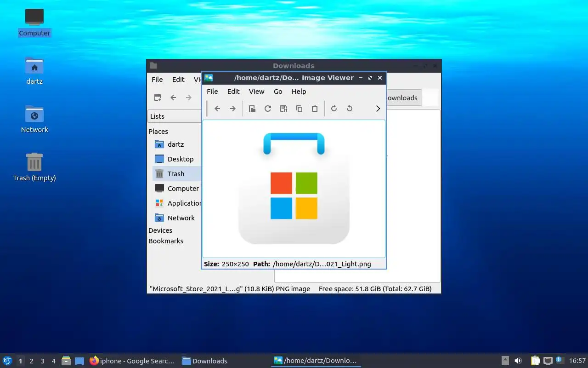Click the Free space status text
This screenshot has height=368, width=588.
click(375, 289)
